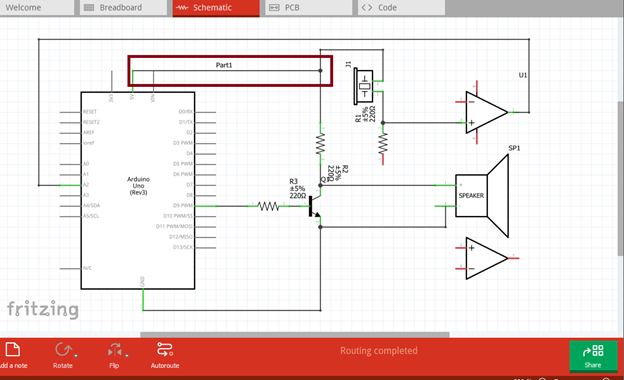Click the Add a note icon
The width and height of the screenshot is (624, 380).
(x=13, y=350)
